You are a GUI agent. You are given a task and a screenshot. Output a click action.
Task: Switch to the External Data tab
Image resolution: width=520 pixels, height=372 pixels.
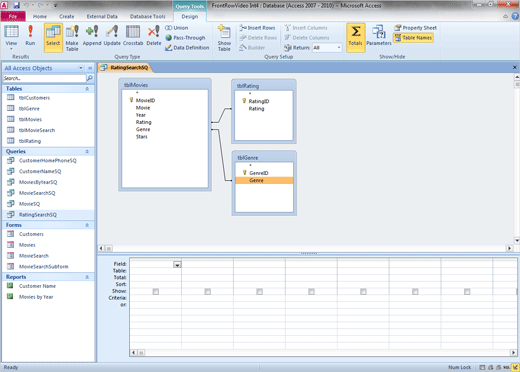coord(102,16)
